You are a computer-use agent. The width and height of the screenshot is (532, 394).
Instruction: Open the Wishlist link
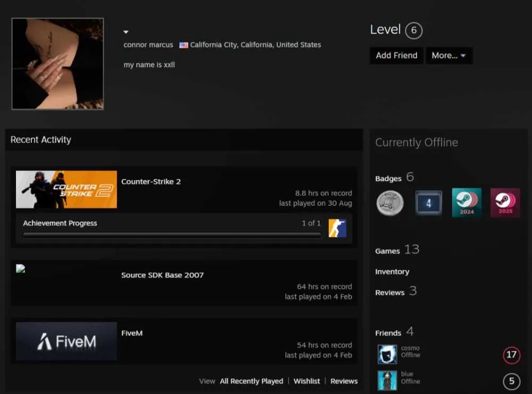pyautogui.click(x=307, y=381)
